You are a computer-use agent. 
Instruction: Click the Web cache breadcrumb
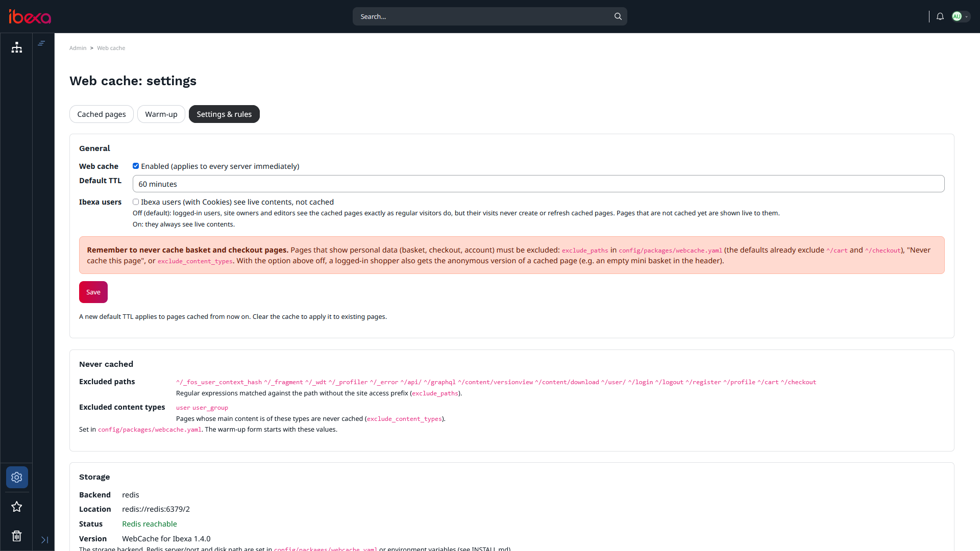click(111, 48)
